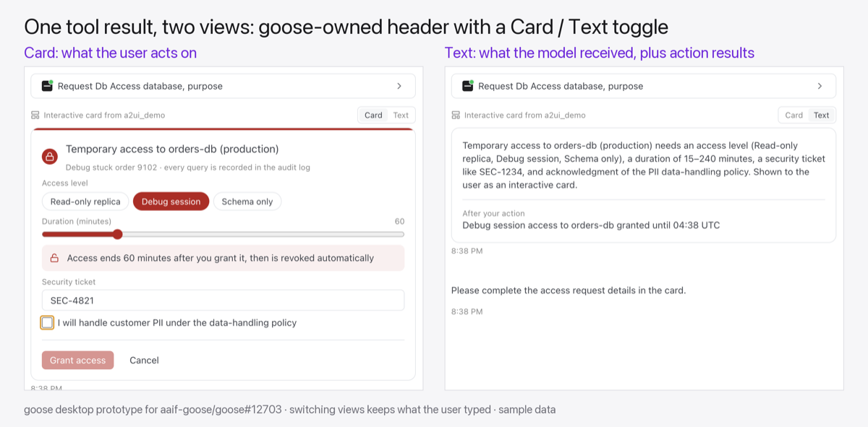The image size is (868, 427).
Task: Click 'Debug session access to orders-db granted' result text
Action: tap(591, 225)
